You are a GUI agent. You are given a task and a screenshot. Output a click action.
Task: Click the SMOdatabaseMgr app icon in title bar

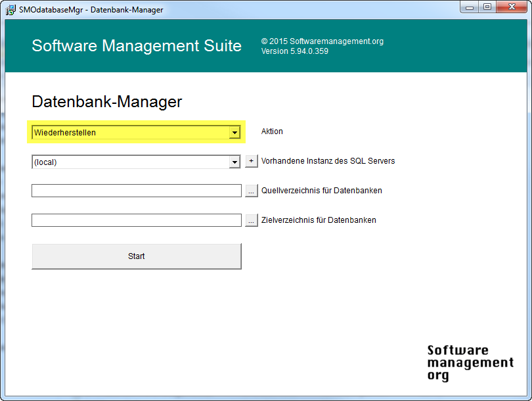click(x=11, y=10)
